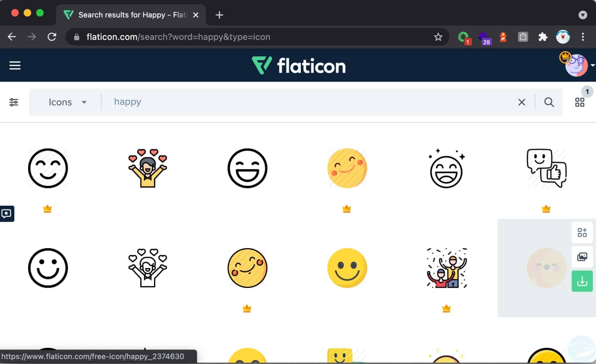Reload the current page

[52, 37]
